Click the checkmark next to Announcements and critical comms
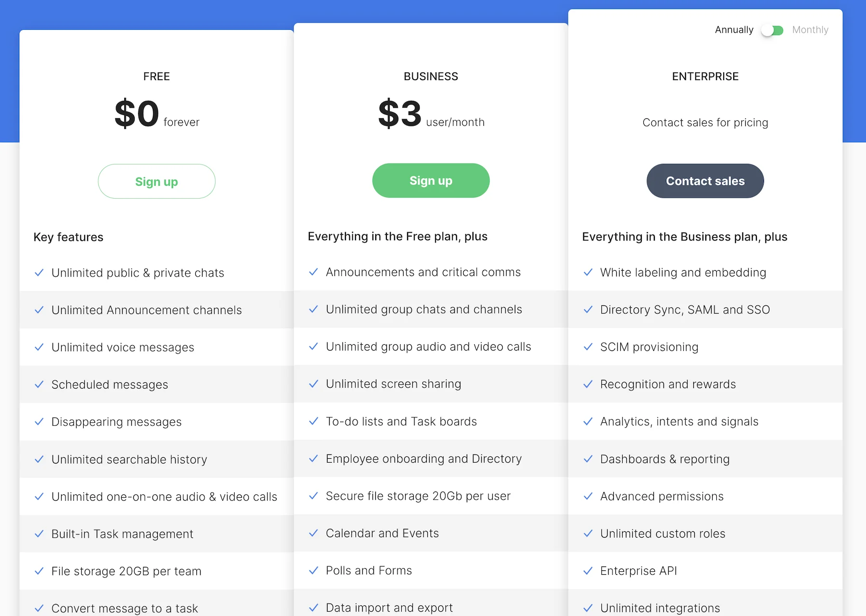The image size is (866, 616). click(x=314, y=272)
